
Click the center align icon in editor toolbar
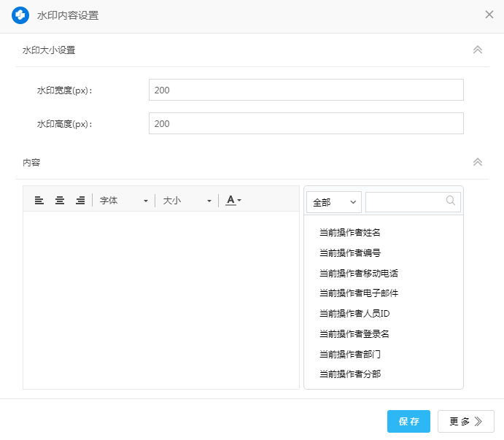(x=60, y=200)
